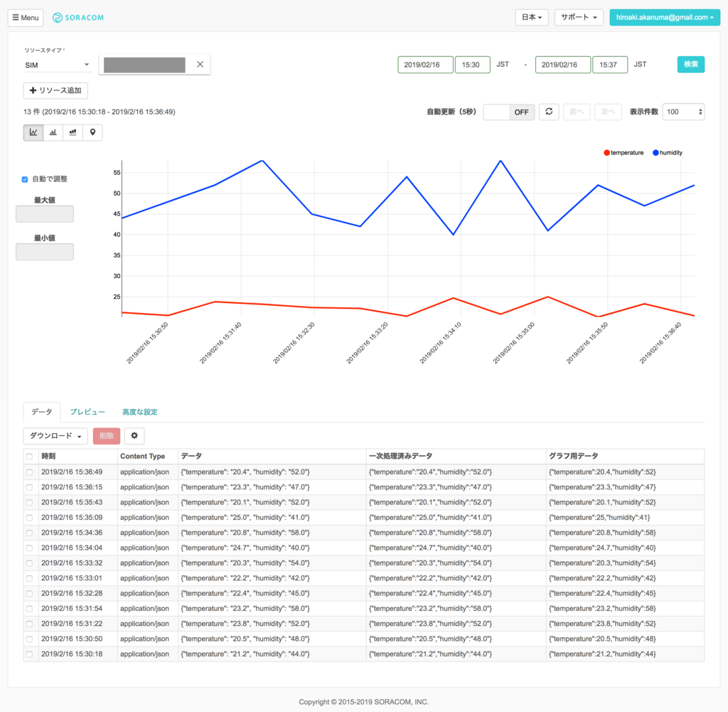Select the bar chart view icon
This screenshot has height=712, width=728.
coord(53,132)
